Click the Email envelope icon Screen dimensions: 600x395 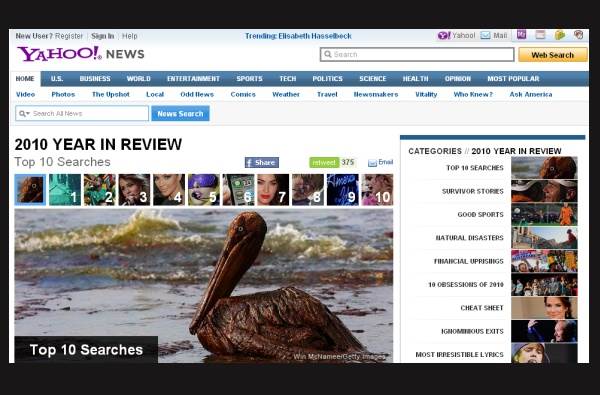[372, 163]
